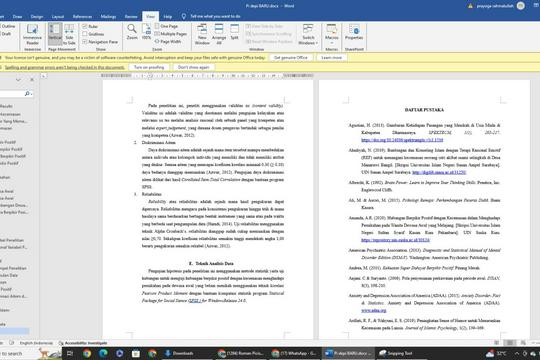Open Navigation pane options chevron
Image resolution: width=540 pixels, height=360 pixels.
[18, 80]
